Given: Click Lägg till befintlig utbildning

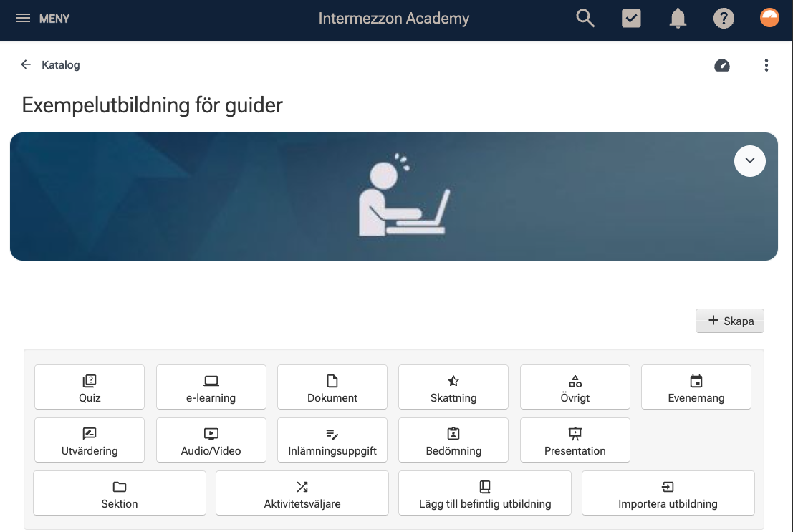Looking at the screenshot, I should tap(485, 493).
